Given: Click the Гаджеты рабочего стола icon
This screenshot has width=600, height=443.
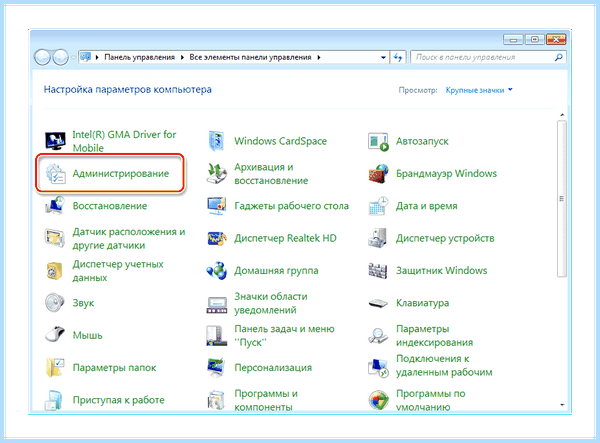Looking at the screenshot, I should pos(217,206).
